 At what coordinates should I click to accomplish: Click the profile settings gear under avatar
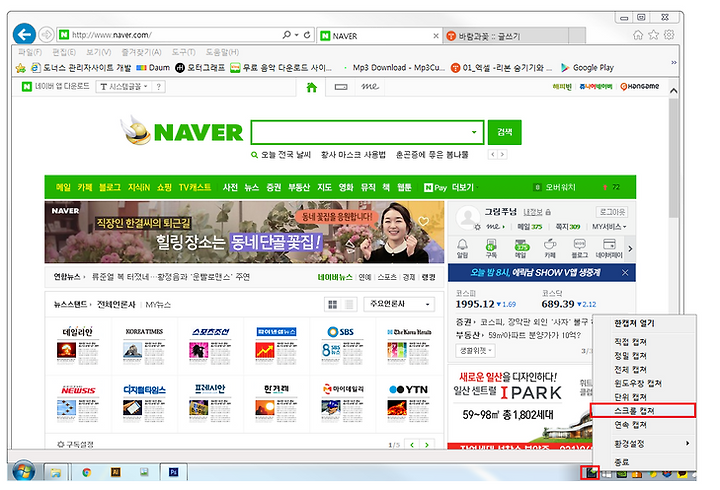click(x=477, y=227)
